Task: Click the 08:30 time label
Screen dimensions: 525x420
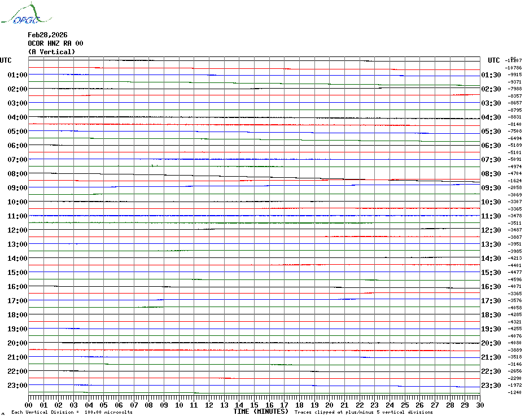Action: (491, 173)
